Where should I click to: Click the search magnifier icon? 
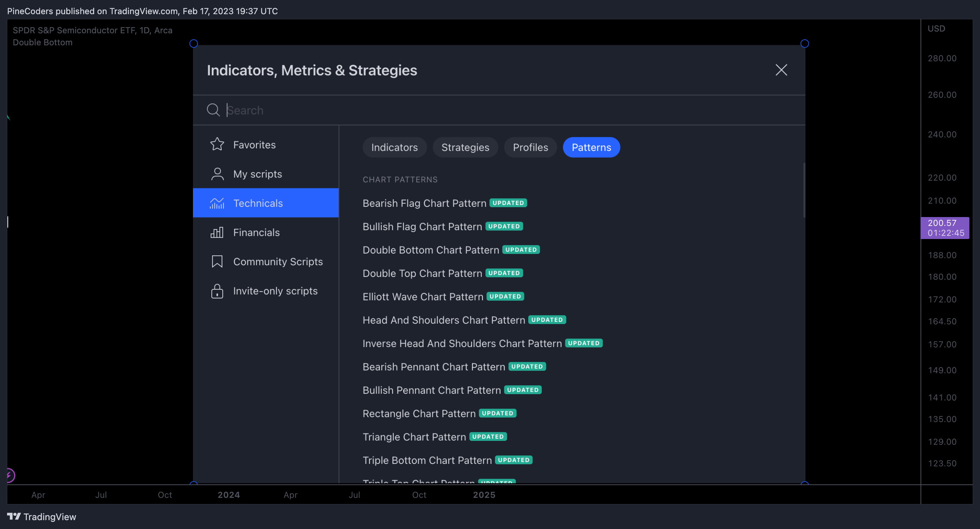point(213,110)
